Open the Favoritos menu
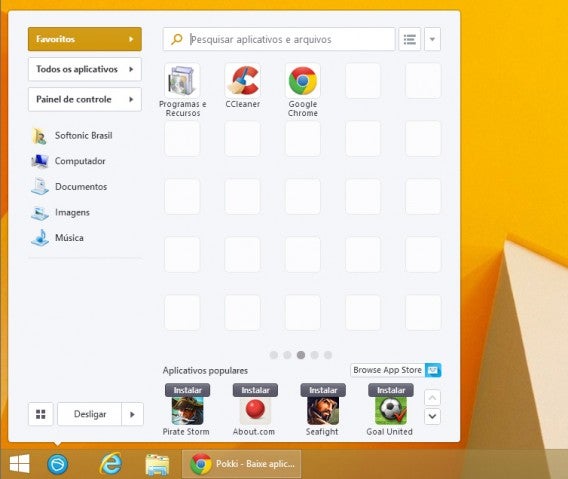568x479 pixels. pyautogui.click(x=85, y=39)
